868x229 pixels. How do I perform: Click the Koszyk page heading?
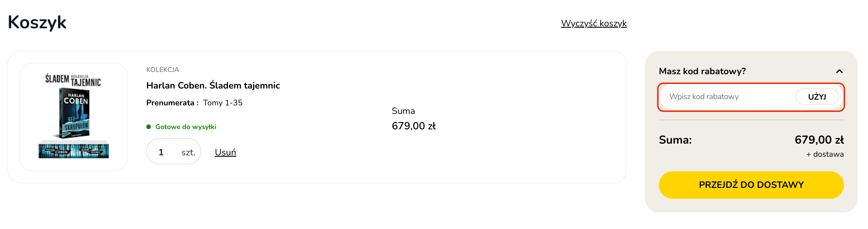(37, 23)
